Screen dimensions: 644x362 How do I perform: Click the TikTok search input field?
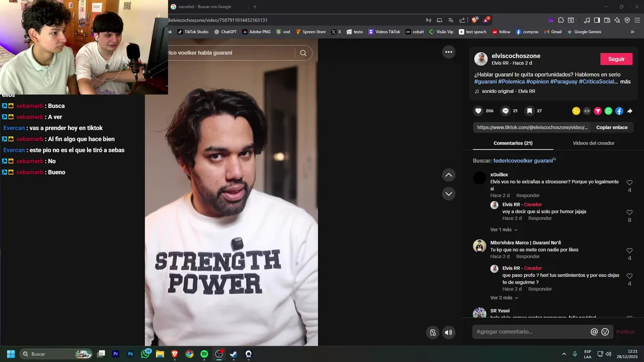231,53
